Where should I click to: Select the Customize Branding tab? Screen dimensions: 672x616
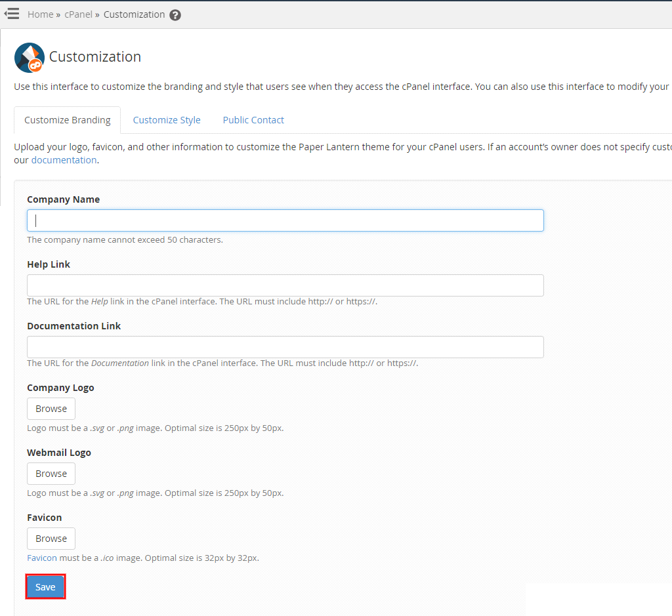pyautogui.click(x=67, y=120)
